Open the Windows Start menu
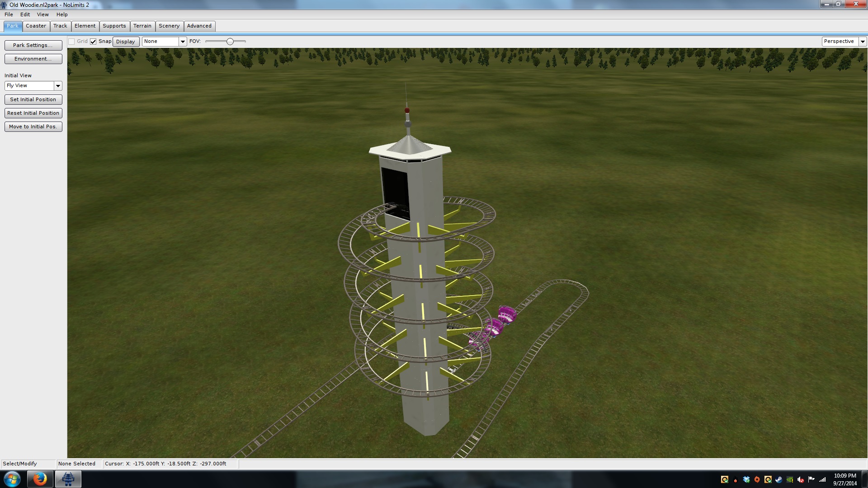Image resolution: width=868 pixels, height=488 pixels. [12, 479]
